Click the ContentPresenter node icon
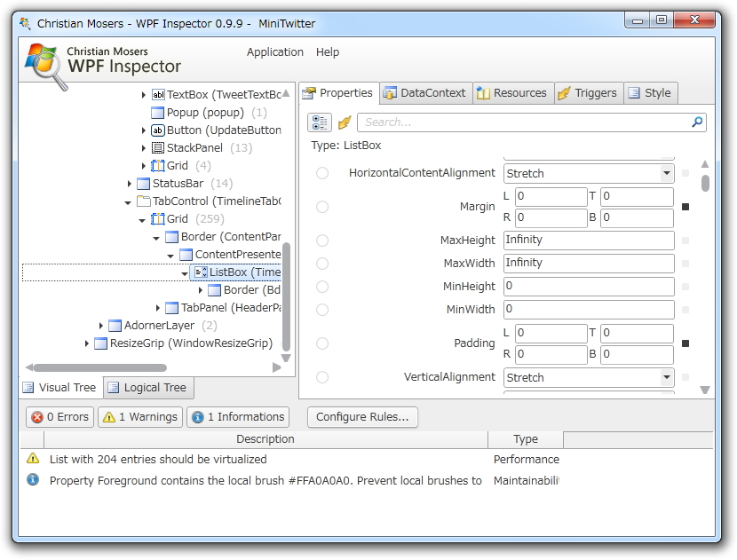The width and height of the screenshot is (737, 560). (x=186, y=255)
